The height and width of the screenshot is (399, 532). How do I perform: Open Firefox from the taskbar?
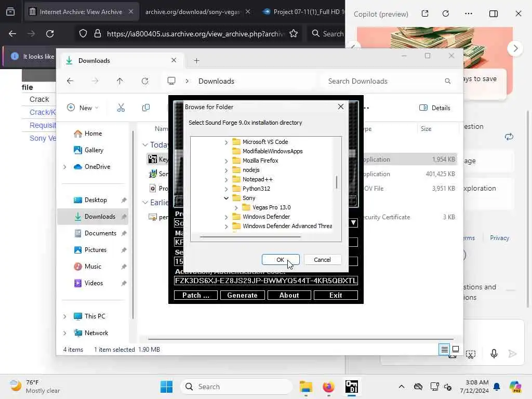(328, 387)
